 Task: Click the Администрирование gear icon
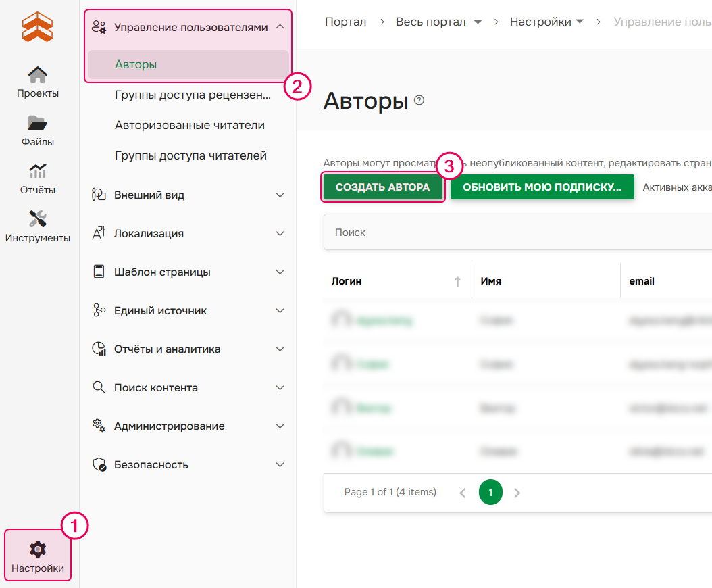[99, 426]
